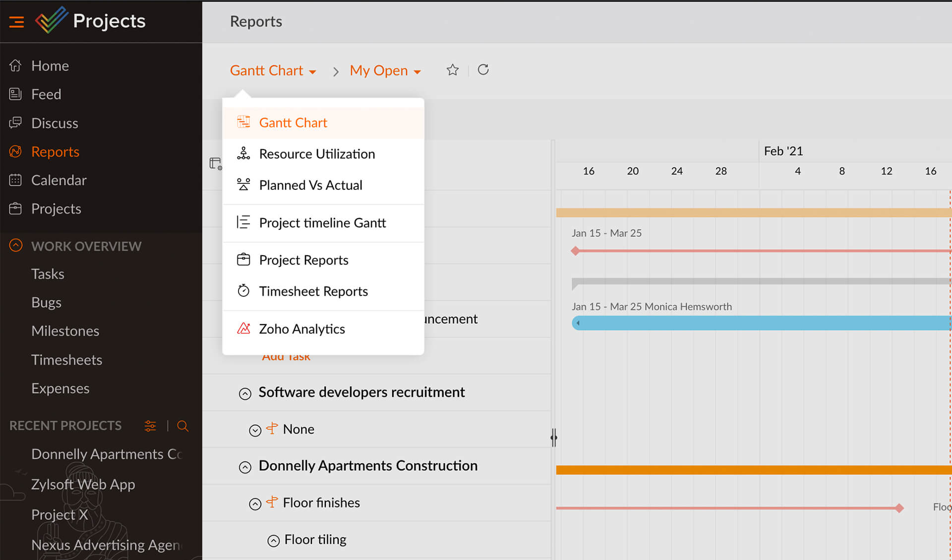Viewport: 952px width, 560px height.
Task: Click the hamburger menu icon
Action: coord(16,21)
